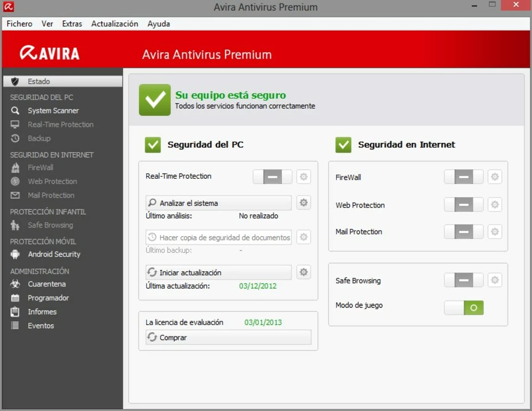Click the Android Security robot icon
The width and height of the screenshot is (532, 411).
coord(15,254)
